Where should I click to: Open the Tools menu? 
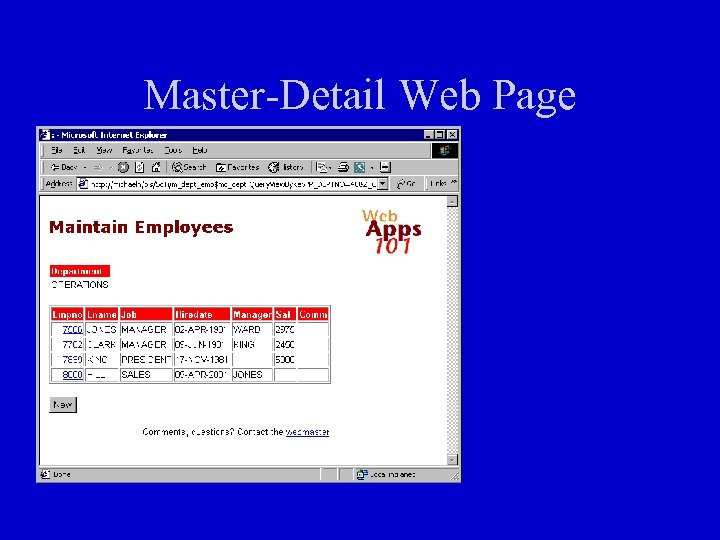173,150
